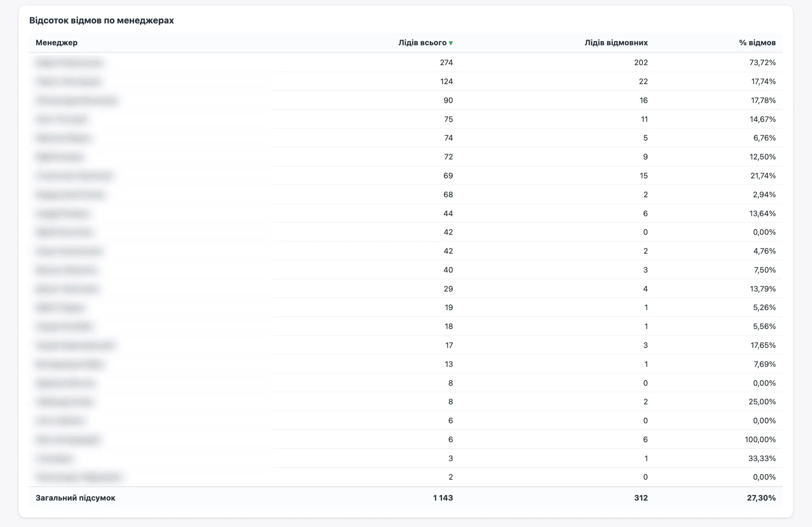Image resolution: width=812 pixels, height=527 pixels.
Task: Click the total leads value 90
Action: tap(448, 100)
